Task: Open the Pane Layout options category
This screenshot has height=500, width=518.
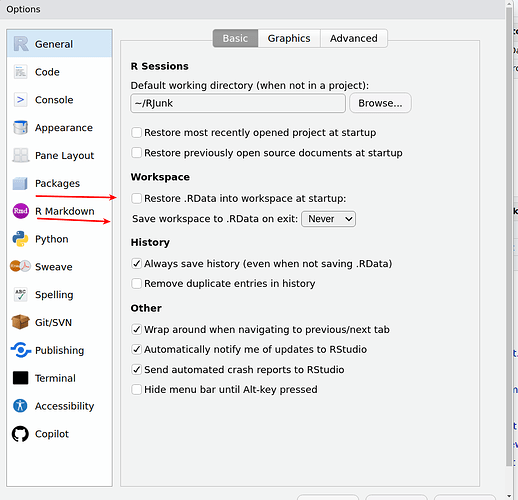Action: pos(59,155)
